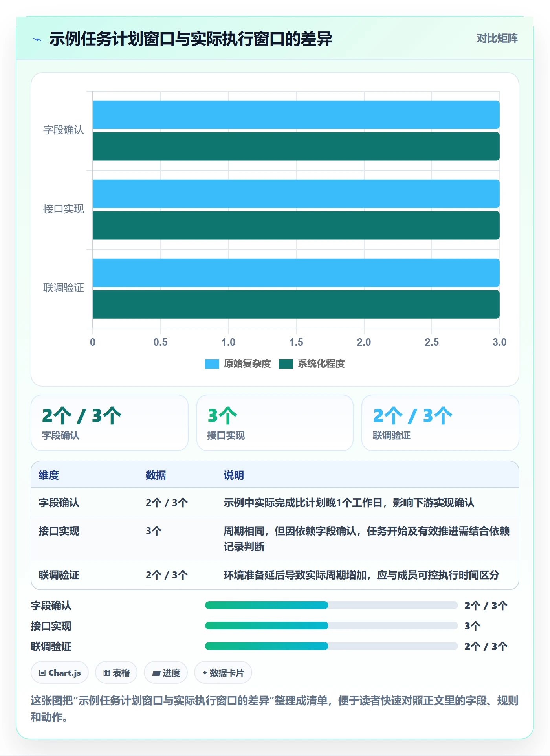Click the 字段确认 progress bar
The image size is (550, 756).
[x=331, y=605]
